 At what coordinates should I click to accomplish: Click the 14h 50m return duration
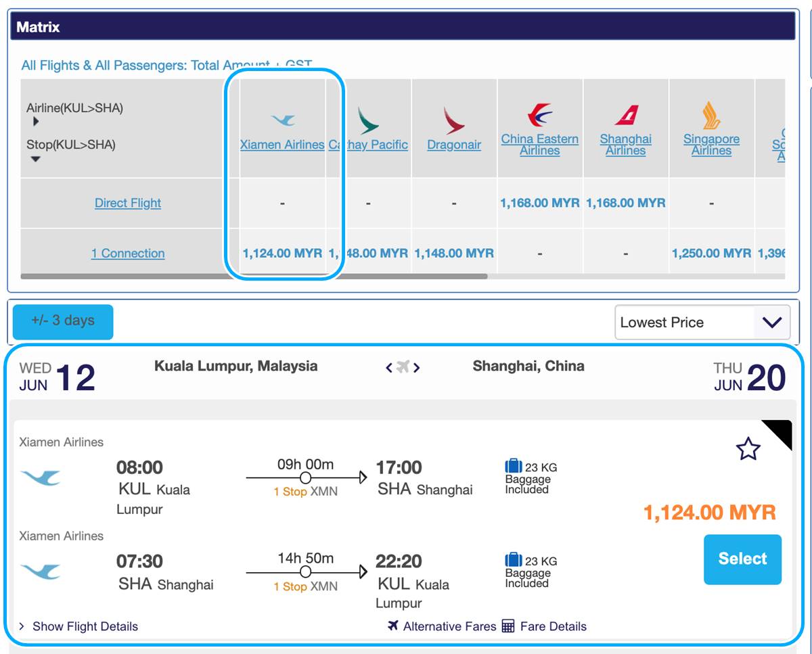[x=305, y=559]
